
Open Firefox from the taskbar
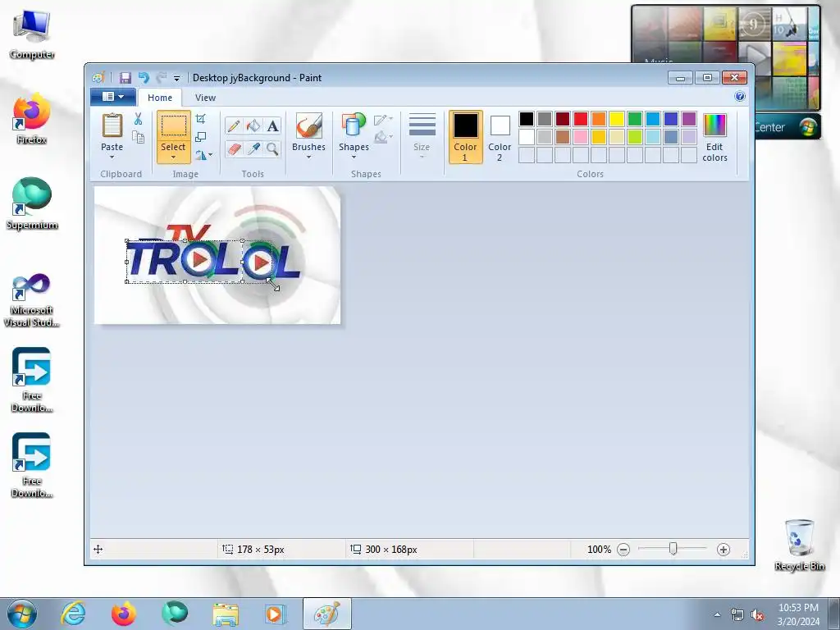pyautogui.click(x=124, y=614)
